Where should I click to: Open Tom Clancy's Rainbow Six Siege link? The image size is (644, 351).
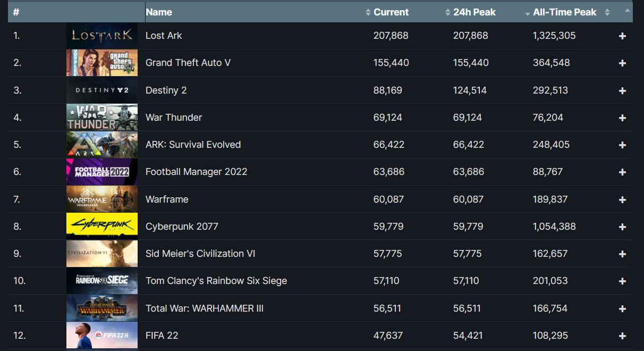point(216,281)
